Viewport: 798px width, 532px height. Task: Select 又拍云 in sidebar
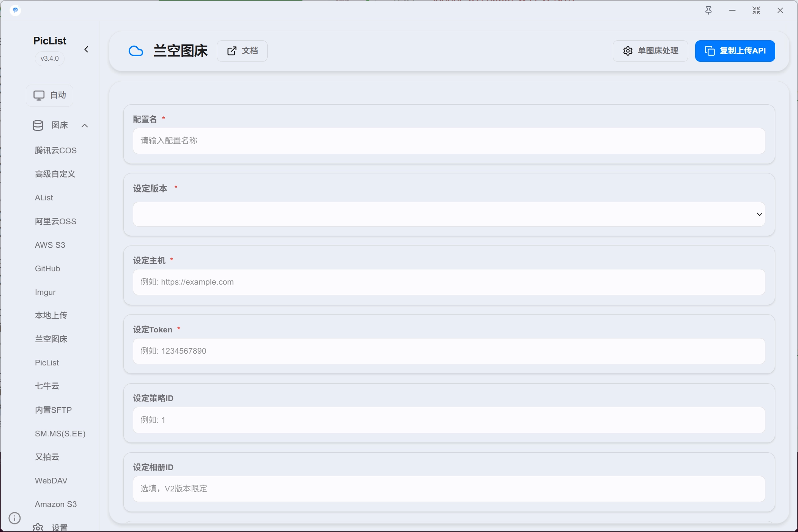[x=47, y=457]
